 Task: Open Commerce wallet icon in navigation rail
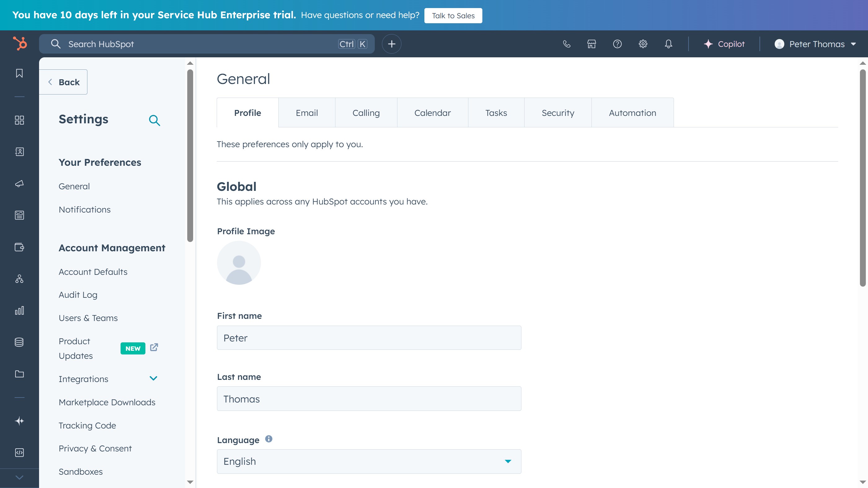pos(19,247)
